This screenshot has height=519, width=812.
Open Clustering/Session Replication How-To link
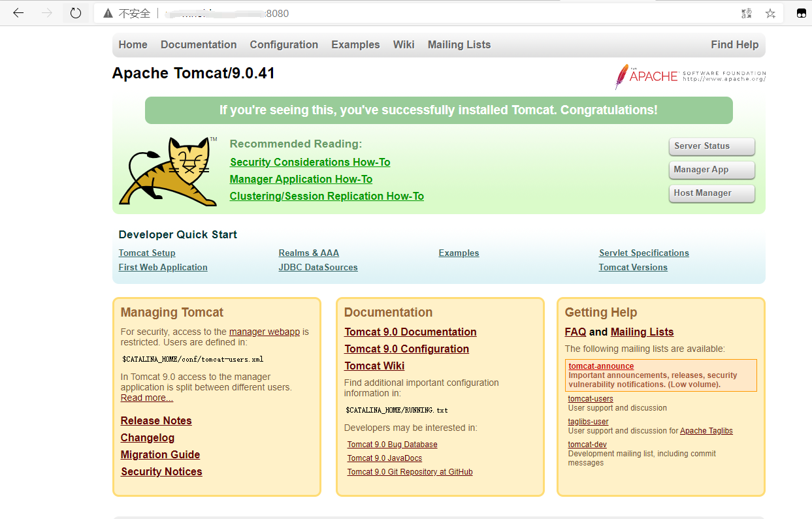click(x=327, y=196)
